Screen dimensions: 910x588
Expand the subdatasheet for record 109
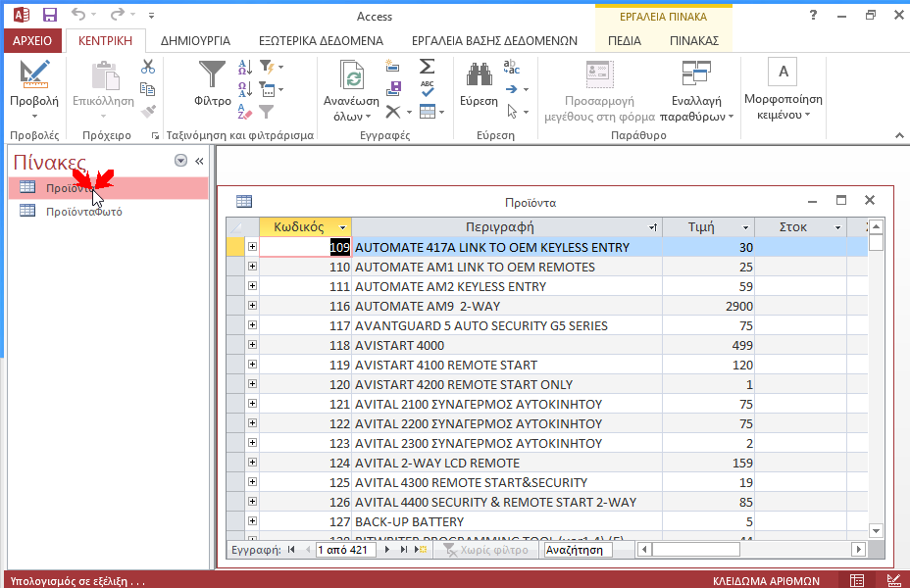coord(252,246)
